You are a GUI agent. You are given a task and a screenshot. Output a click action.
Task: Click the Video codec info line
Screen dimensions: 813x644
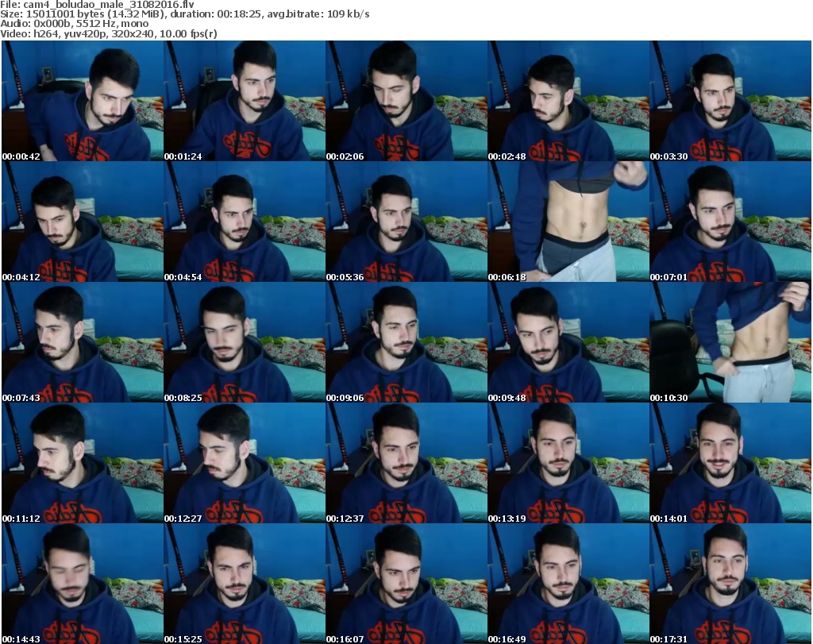[x=108, y=33]
